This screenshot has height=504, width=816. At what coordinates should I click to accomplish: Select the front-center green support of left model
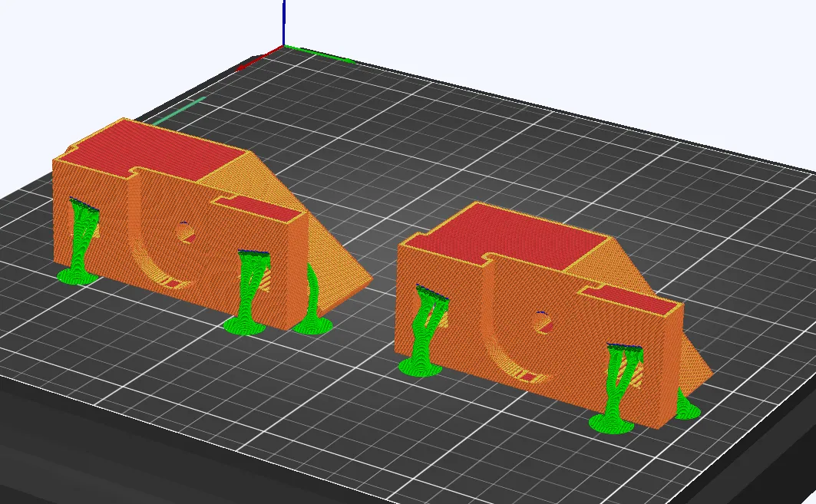pos(248,292)
